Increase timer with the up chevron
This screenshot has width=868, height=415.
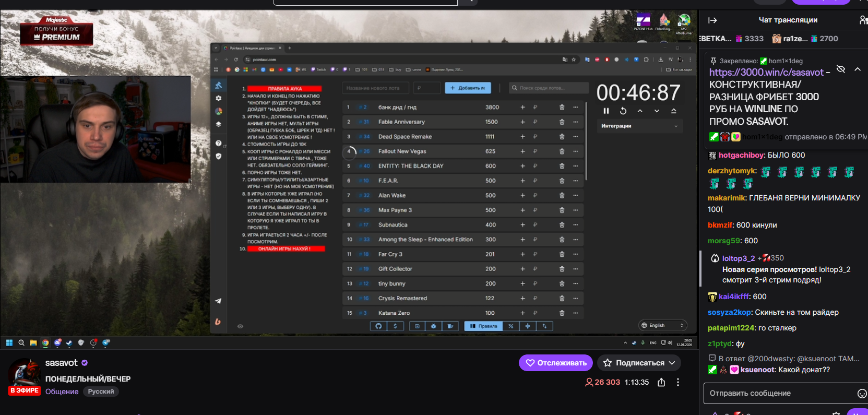point(640,111)
